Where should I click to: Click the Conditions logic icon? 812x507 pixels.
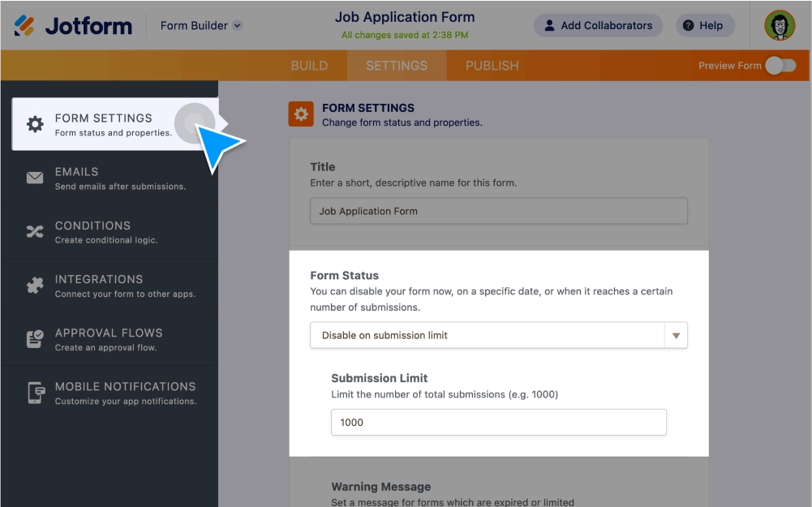(x=36, y=231)
